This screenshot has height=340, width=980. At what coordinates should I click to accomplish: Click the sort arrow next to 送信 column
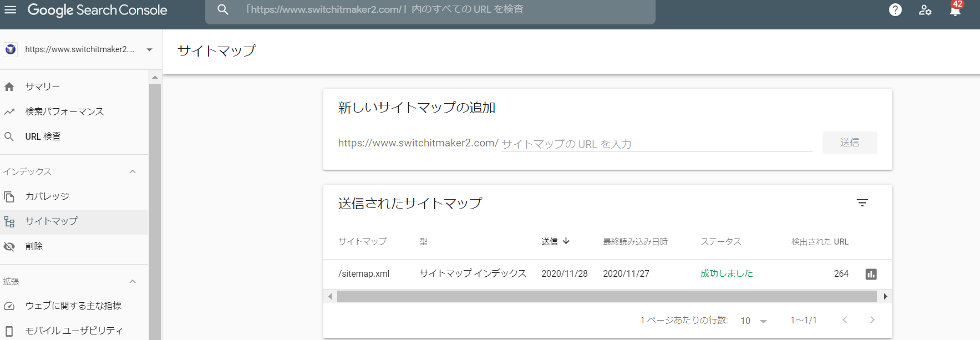566,241
